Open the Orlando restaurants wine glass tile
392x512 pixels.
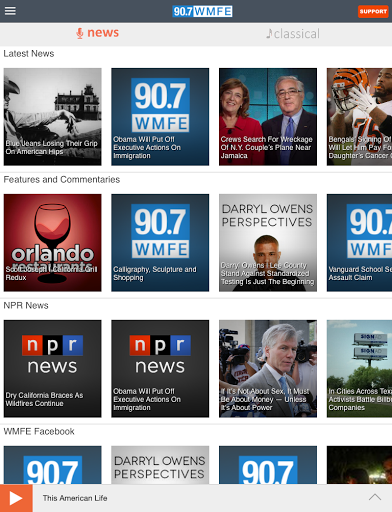point(52,243)
